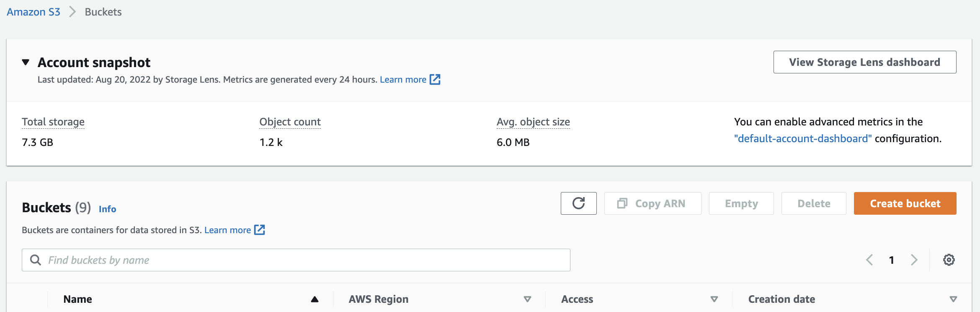Click the next page arrow
The height and width of the screenshot is (312, 980).
tap(914, 260)
